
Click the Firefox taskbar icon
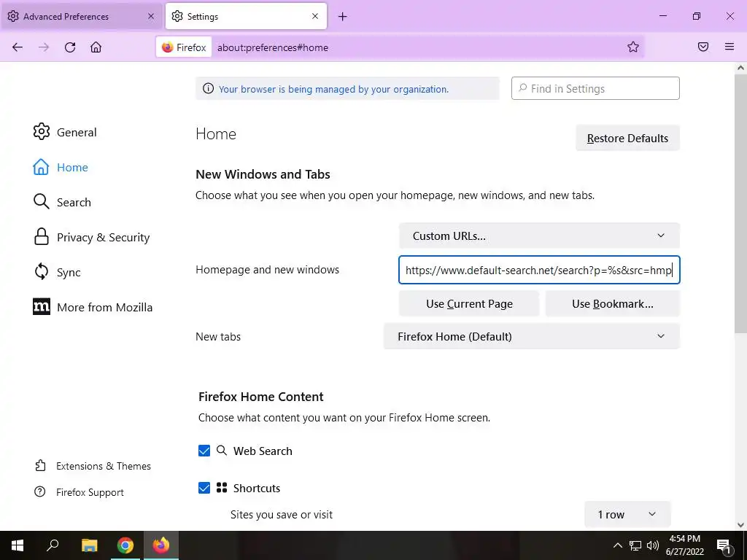point(161,545)
